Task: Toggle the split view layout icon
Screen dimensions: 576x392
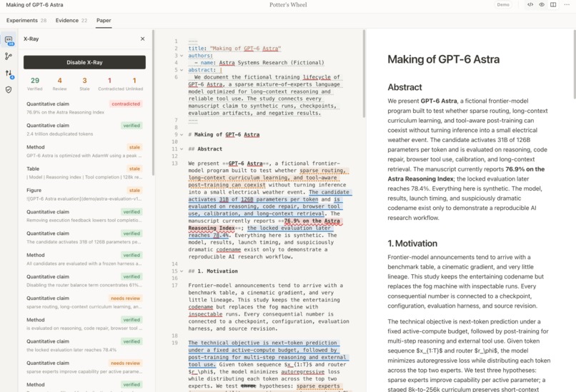Action: (x=553, y=5)
